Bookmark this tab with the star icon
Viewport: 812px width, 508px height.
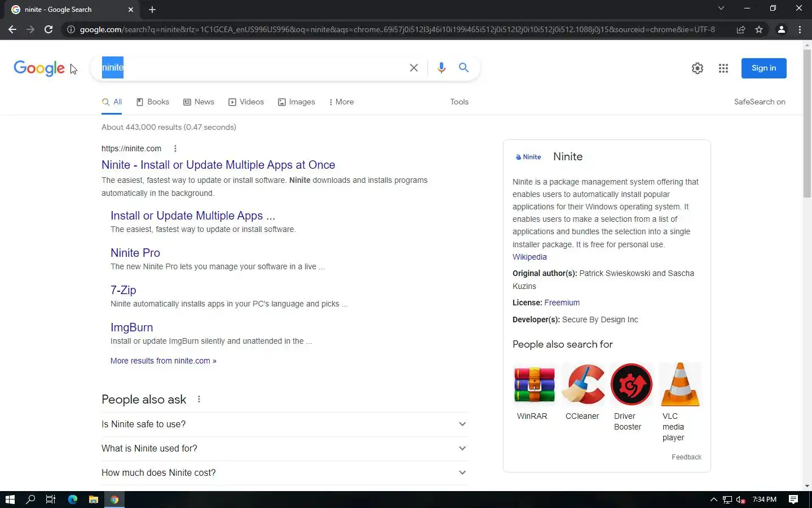759,29
